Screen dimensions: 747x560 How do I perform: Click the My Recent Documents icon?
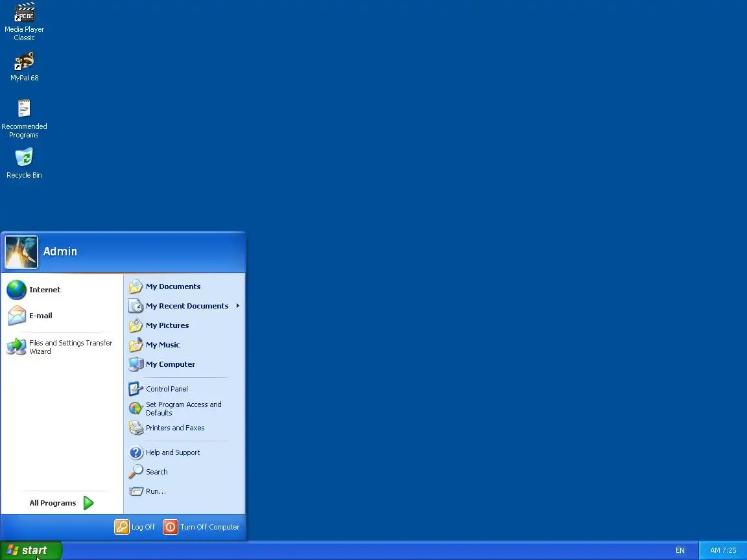coord(136,306)
